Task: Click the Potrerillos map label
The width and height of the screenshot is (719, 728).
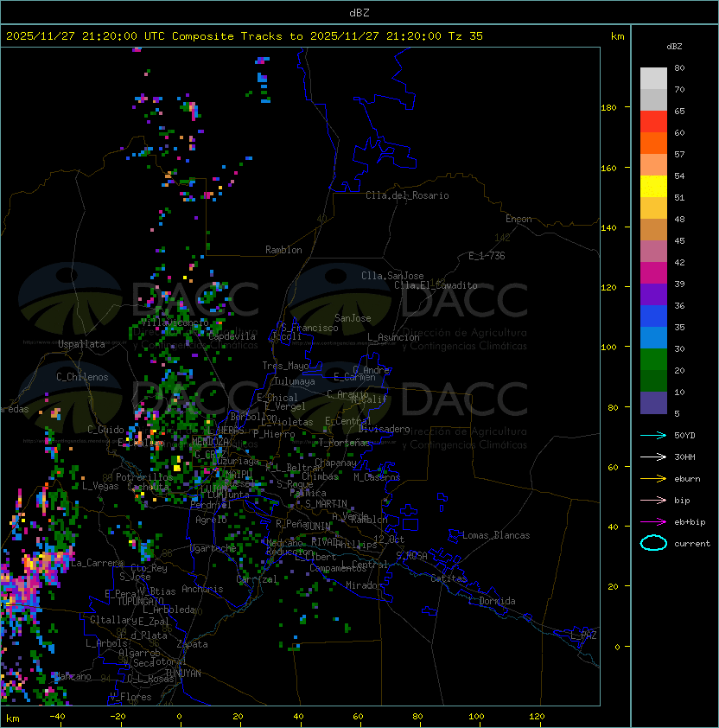Action: click(144, 477)
